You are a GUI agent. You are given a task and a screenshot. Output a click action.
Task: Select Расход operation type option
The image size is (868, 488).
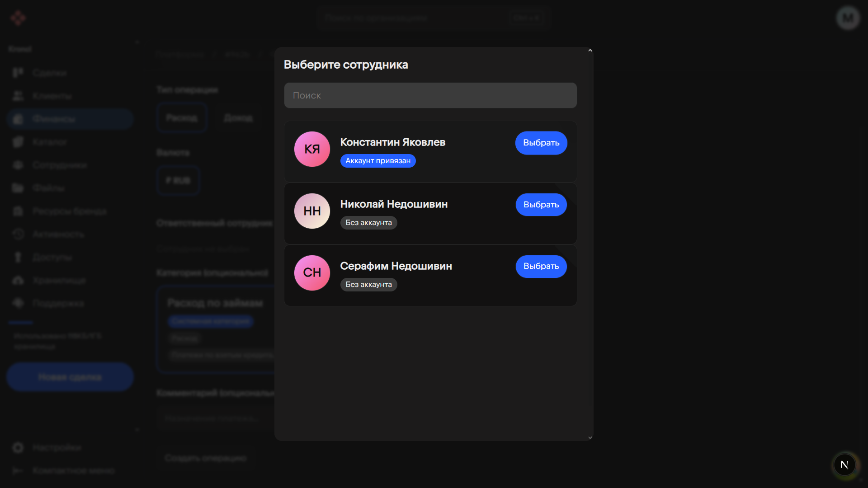coord(182,118)
